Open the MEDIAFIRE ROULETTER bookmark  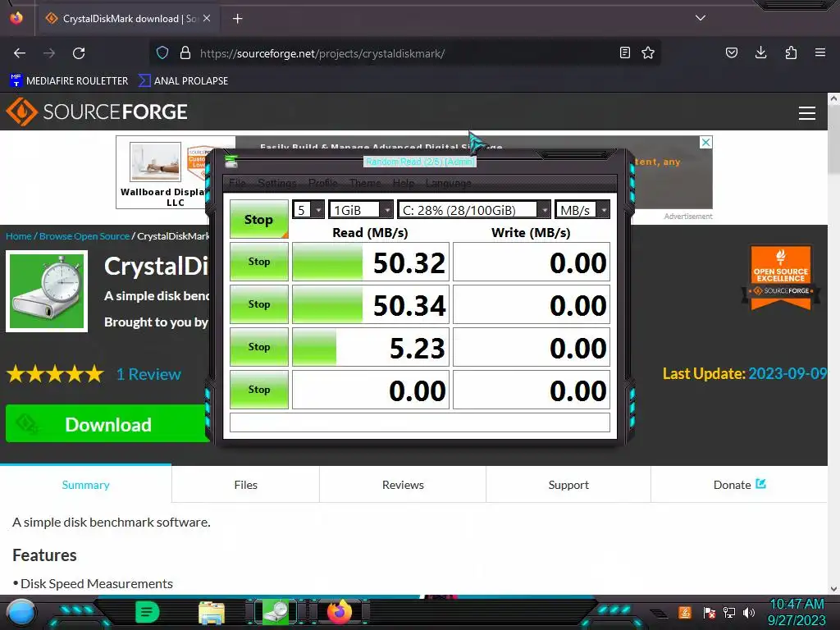click(69, 81)
